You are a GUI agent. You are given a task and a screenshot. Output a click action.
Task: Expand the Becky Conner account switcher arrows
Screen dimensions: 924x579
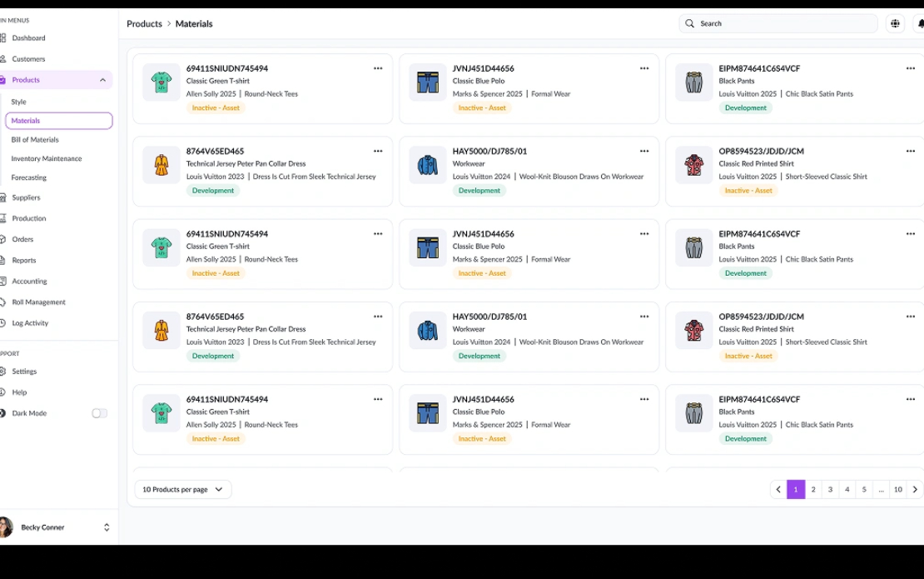(107, 527)
